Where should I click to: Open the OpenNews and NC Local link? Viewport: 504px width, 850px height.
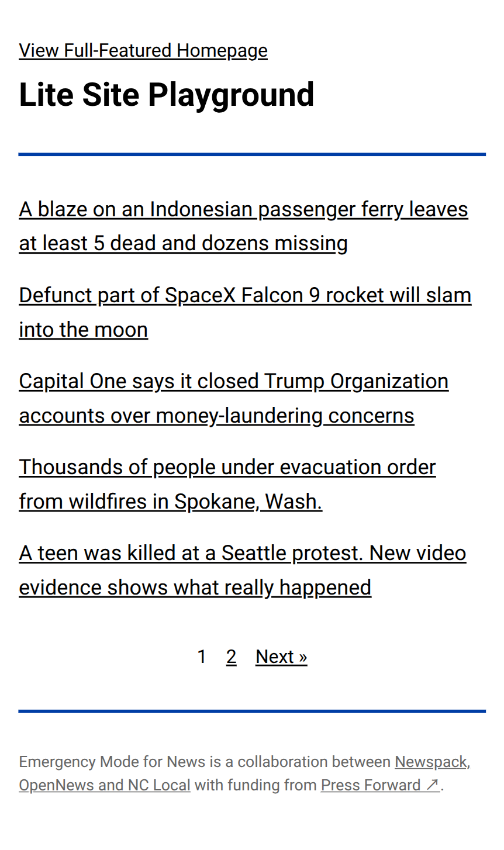tap(105, 785)
